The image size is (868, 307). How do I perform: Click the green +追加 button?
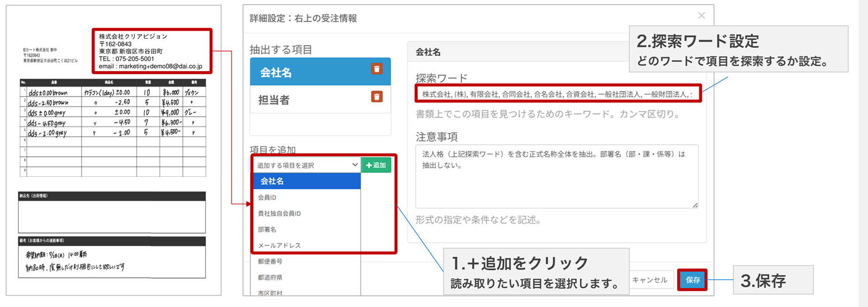coord(376,165)
